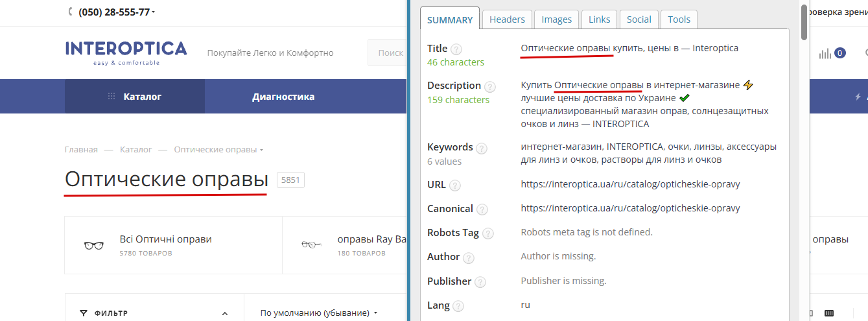
Task: Click the Keywords help question-mark icon
Action: [481, 149]
